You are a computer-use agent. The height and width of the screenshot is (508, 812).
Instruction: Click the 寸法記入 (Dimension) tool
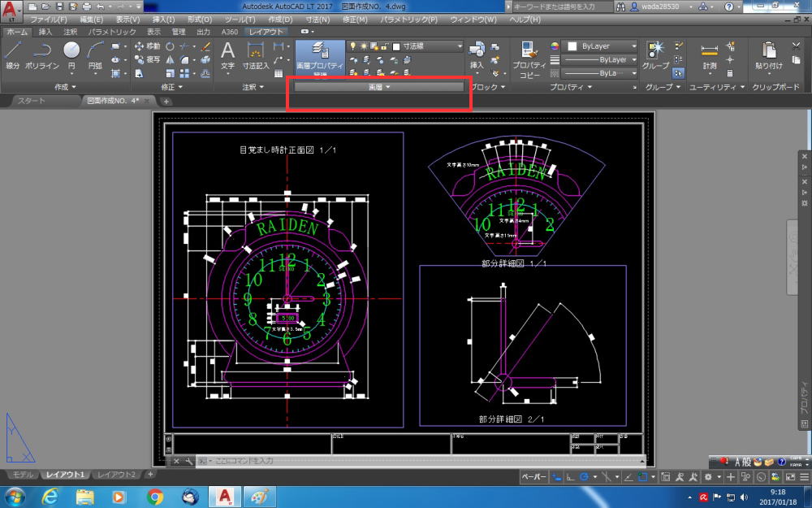click(x=256, y=55)
